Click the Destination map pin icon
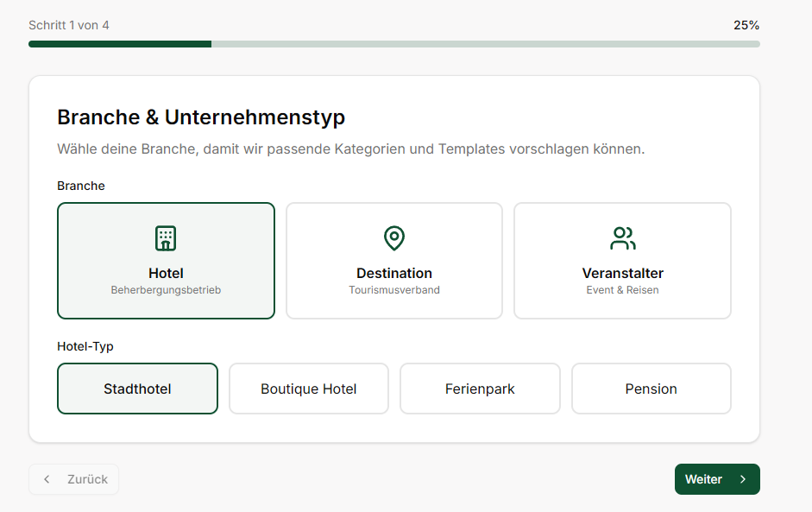This screenshot has height=512, width=812. 394,238
